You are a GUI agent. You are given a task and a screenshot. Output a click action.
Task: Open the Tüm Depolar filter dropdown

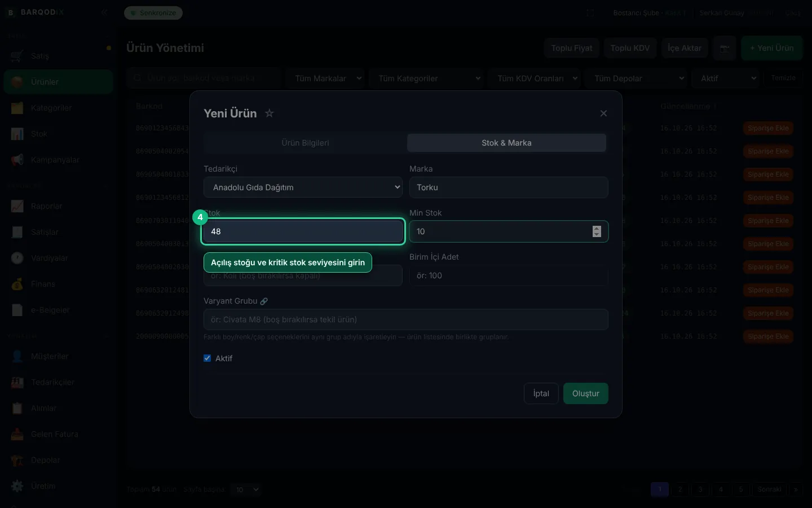tap(637, 78)
